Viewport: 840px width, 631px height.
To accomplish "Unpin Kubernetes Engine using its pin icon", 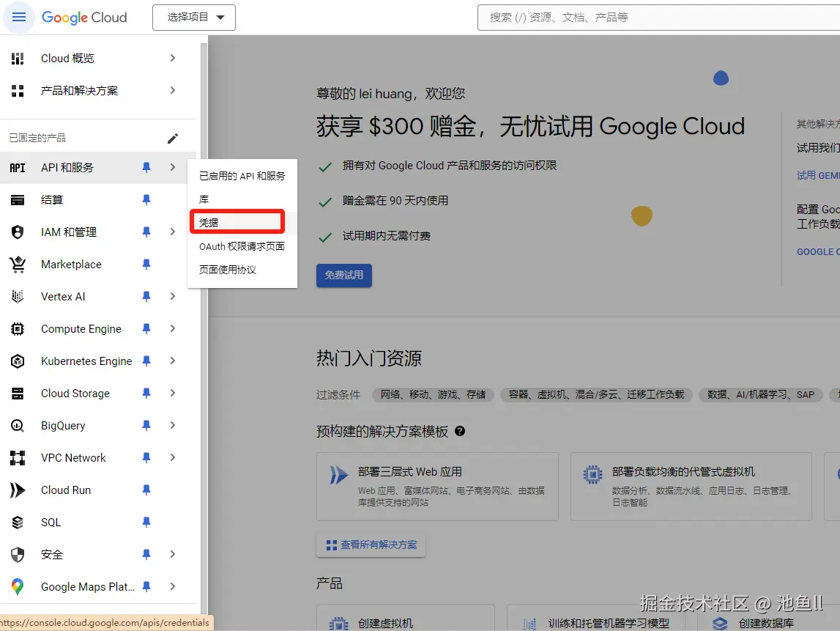I will (x=146, y=361).
